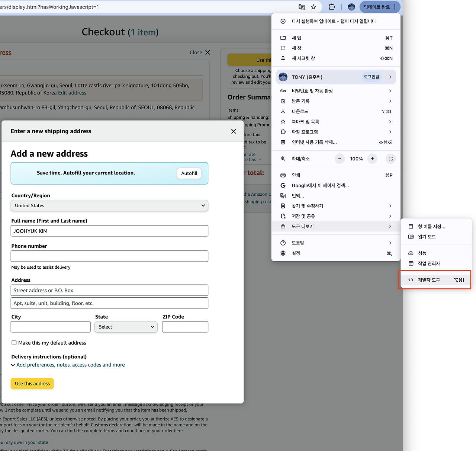Open 저장 및 공유 submenu
The height and width of the screenshot is (451, 476).
pyautogui.click(x=336, y=216)
